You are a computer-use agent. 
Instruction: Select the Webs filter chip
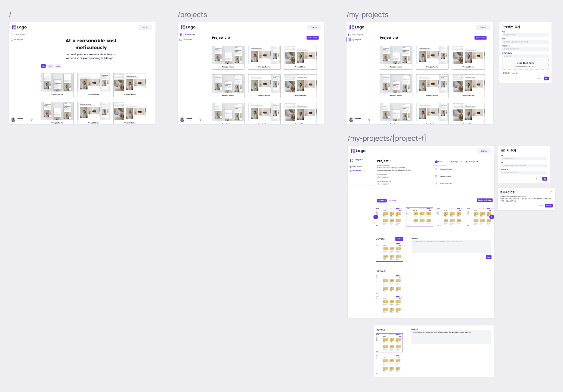pos(50,66)
